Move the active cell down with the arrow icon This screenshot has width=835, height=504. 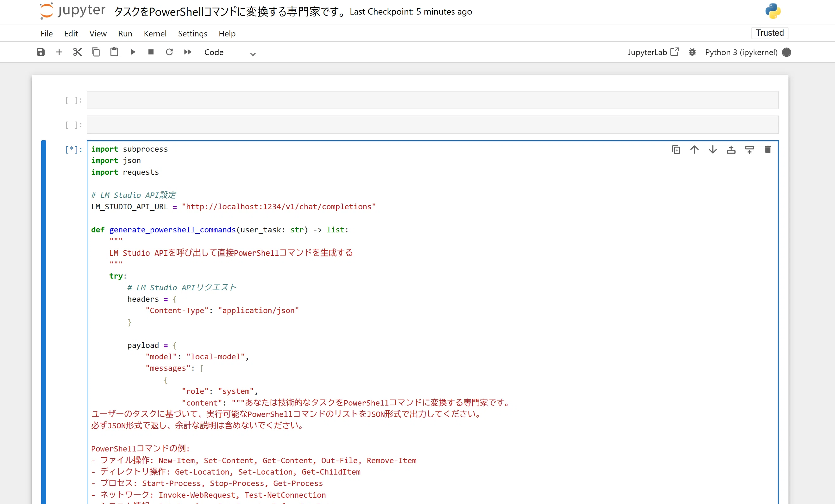click(713, 149)
